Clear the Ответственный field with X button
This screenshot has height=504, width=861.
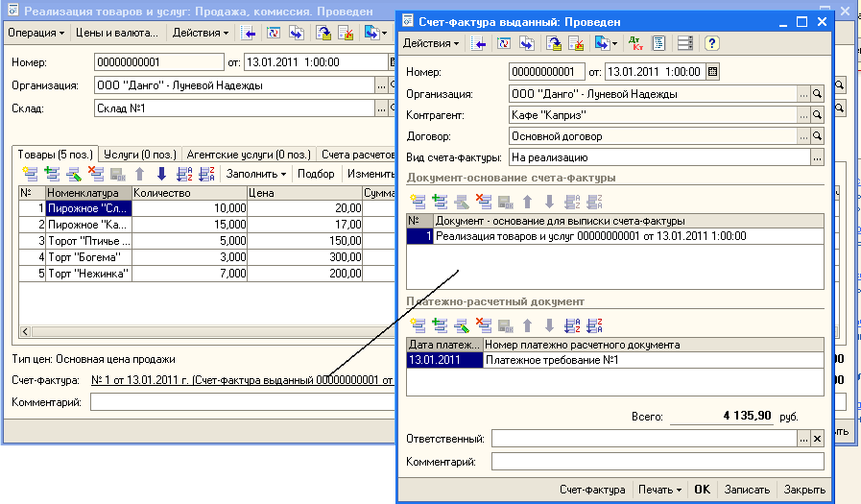coord(818,439)
